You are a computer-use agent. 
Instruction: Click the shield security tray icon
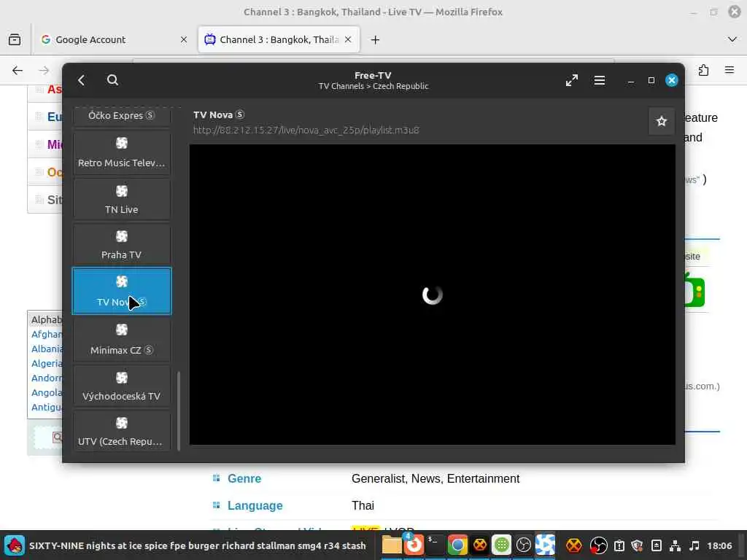(638, 545)
